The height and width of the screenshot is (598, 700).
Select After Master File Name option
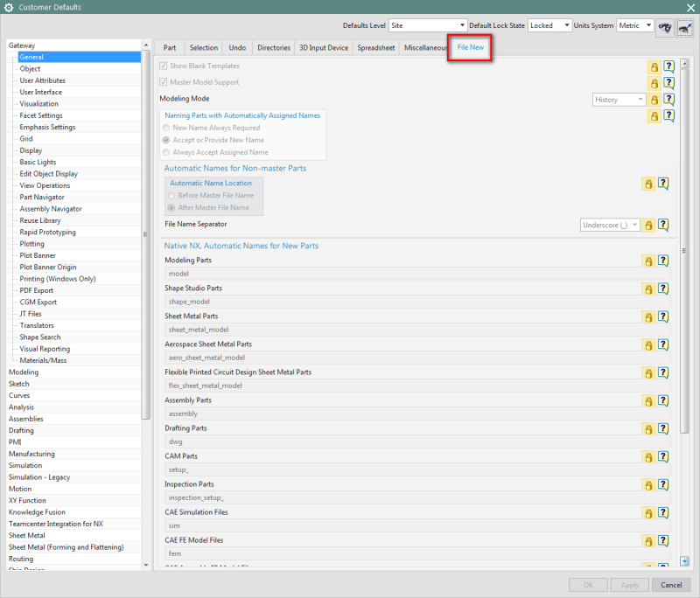tap(171, 208)
